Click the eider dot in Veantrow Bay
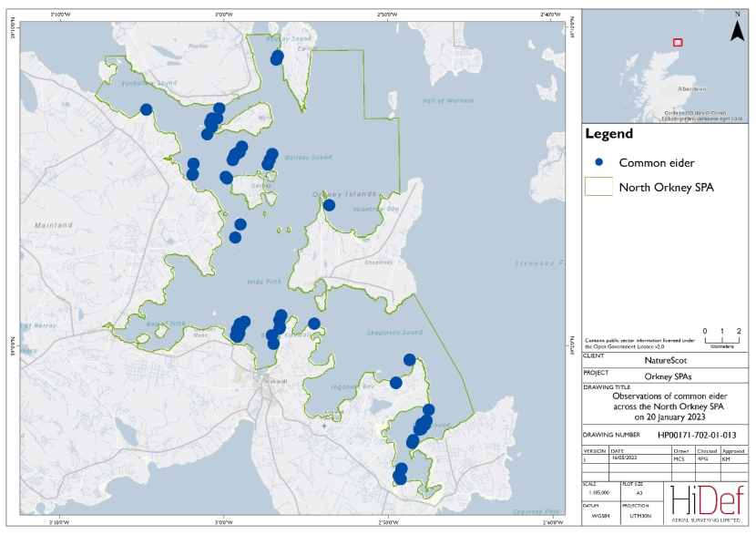Image resolution: width=756 pixels, height=535 pixels. click(329, 205)
